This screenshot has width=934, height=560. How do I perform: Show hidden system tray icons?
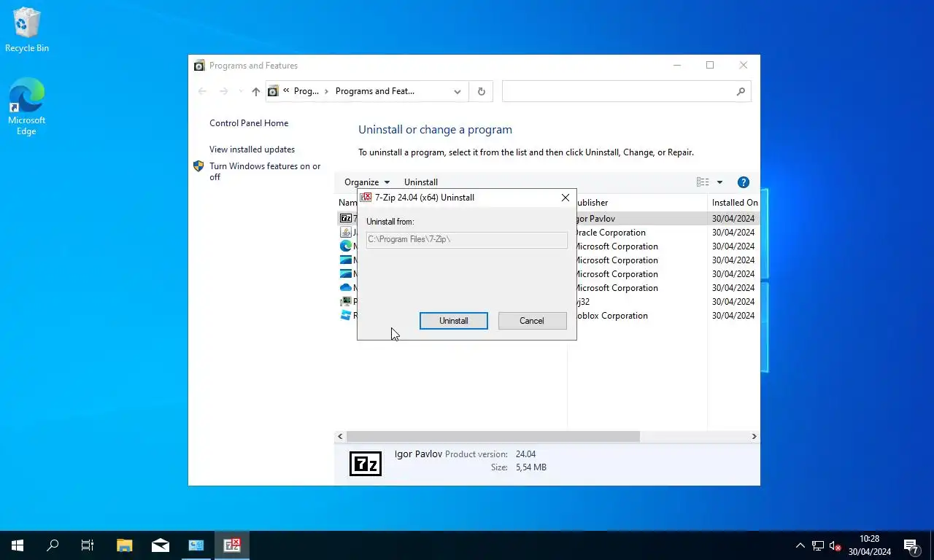click(x=800, y=545)
